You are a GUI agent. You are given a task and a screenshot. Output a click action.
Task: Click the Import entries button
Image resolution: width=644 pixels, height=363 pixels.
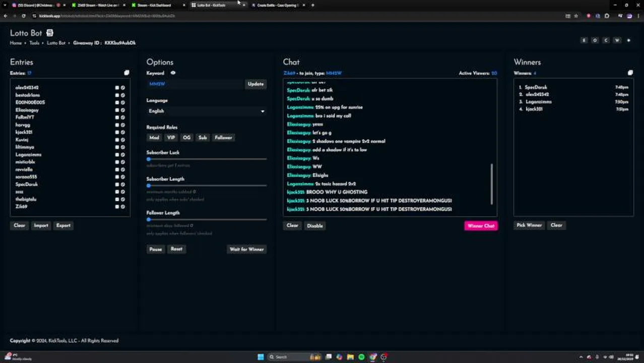click(x=41, y=225)
